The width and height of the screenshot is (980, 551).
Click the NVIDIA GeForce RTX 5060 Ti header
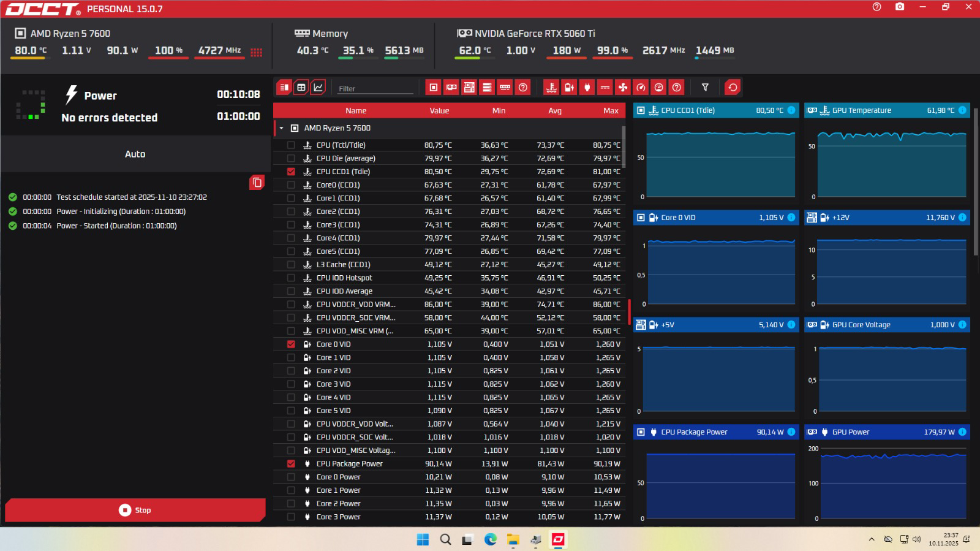coord(535,34)
